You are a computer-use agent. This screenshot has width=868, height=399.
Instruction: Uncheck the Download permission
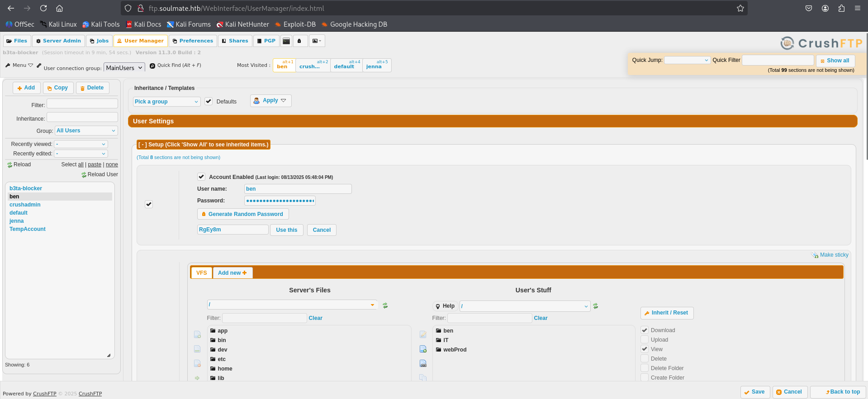[x=645, y=330]
